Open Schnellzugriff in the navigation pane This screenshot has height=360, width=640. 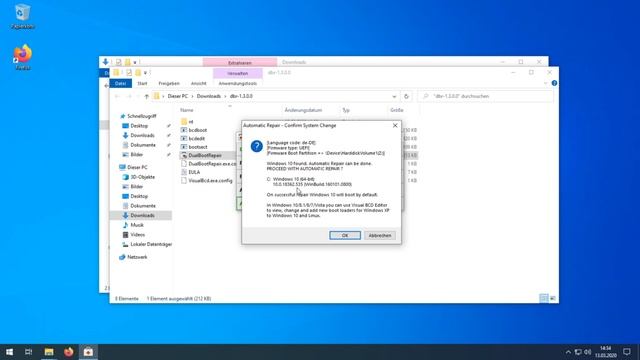click(x=141, y=116)
